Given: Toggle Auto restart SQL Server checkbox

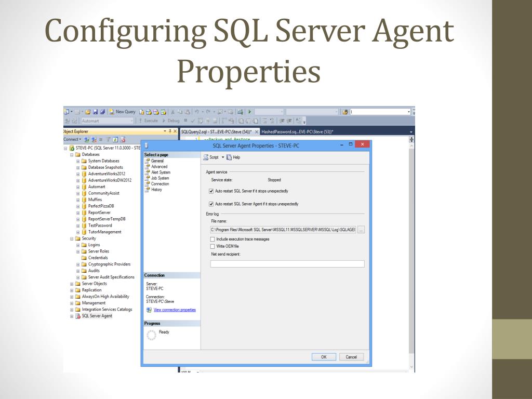Looking at the screenshot, I should click(211, 191).
